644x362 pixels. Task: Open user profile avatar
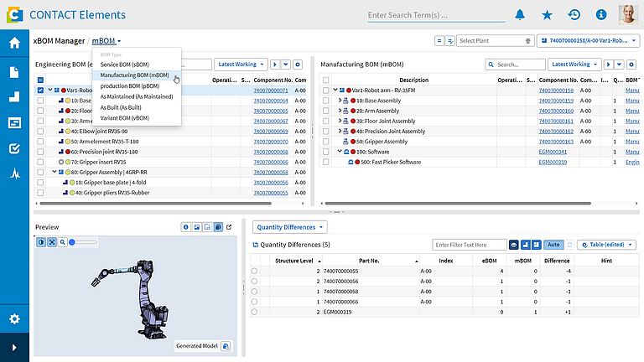point(628,15)
